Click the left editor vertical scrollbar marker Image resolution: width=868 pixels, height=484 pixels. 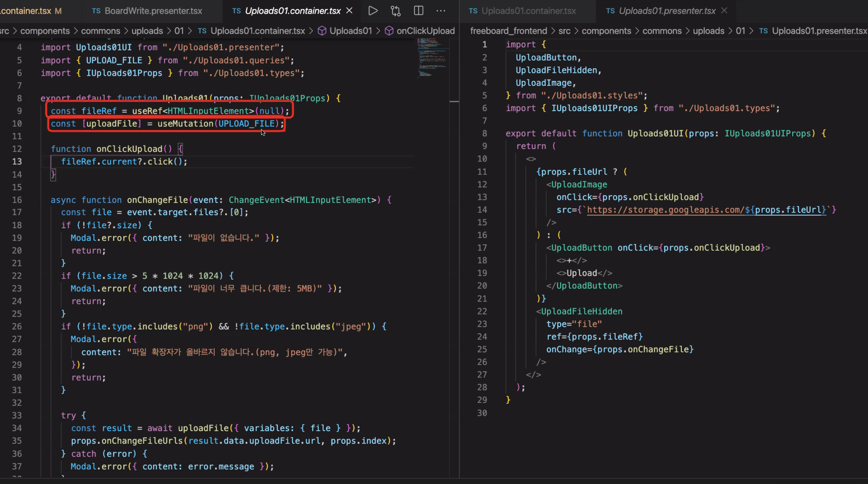(454, 101)
